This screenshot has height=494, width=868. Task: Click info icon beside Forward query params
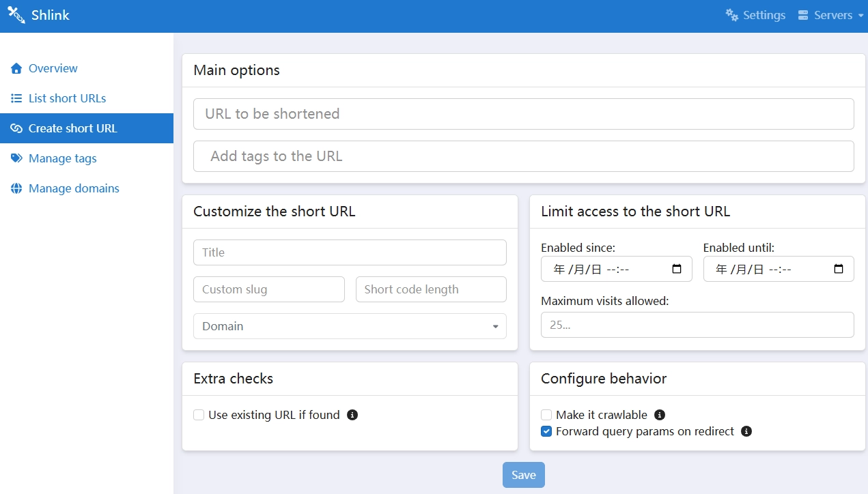[746, 431]
